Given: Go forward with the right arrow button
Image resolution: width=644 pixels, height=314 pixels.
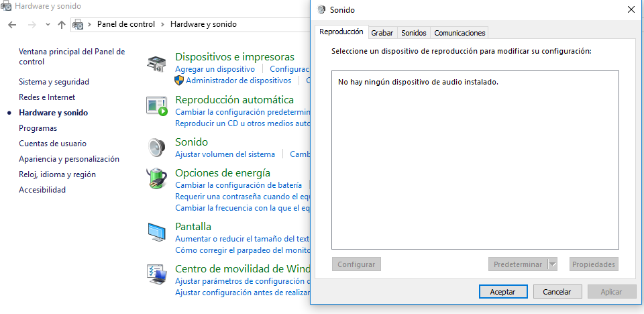Looking at the screenshot, I should pyautogui.click(x=32, y=24).
